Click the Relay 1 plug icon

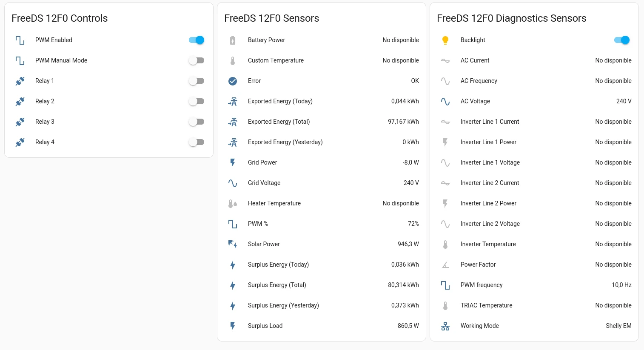click(20, 81)
